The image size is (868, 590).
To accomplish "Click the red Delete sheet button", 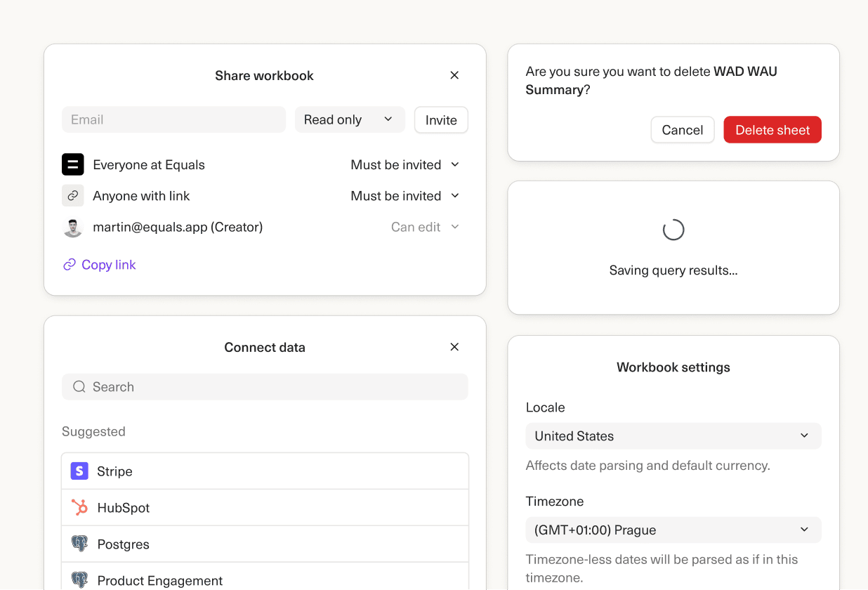I will (772, 130).
